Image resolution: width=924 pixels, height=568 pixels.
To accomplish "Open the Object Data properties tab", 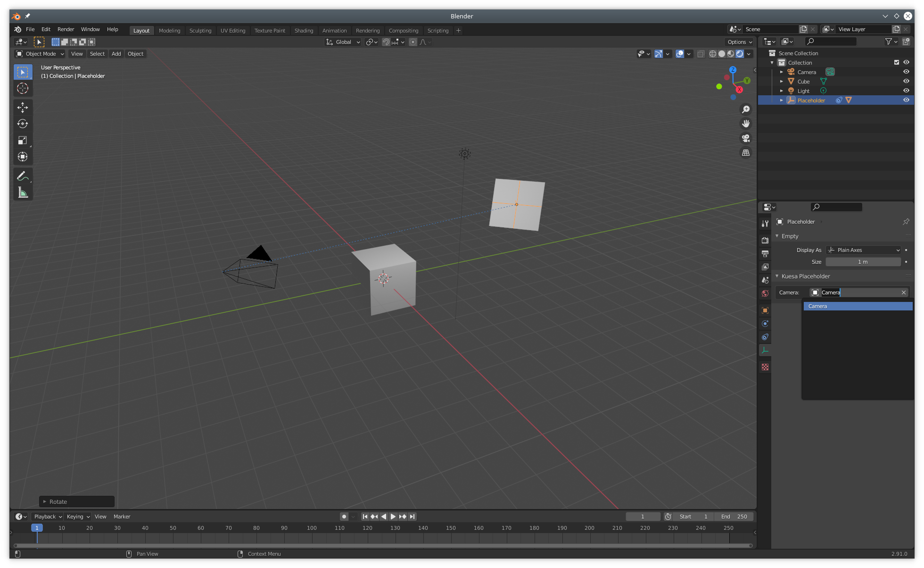I will 765,350.
